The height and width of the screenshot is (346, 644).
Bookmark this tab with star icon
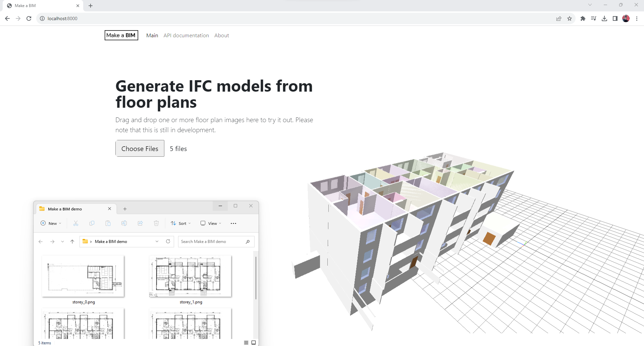(x=570, y=18)
